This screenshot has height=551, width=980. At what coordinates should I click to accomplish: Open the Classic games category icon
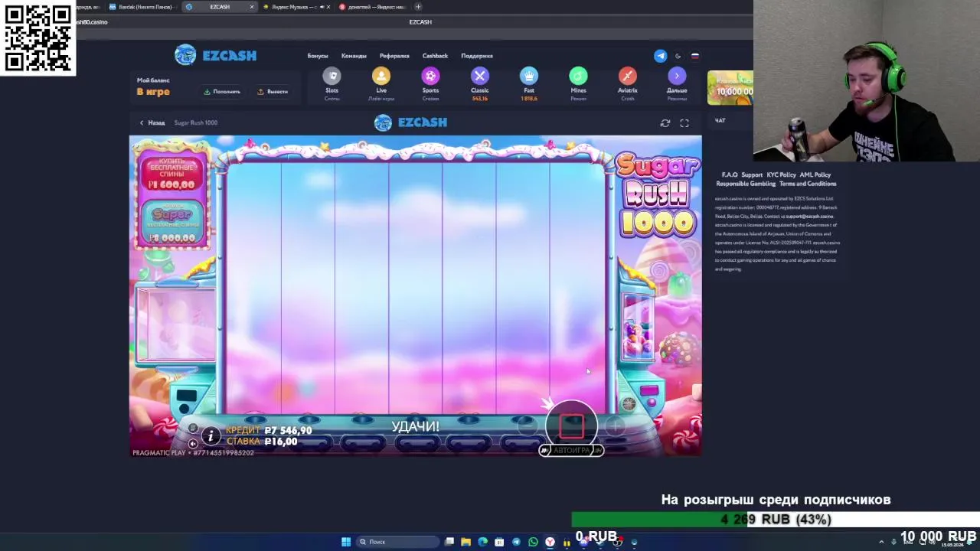(480, 76)
